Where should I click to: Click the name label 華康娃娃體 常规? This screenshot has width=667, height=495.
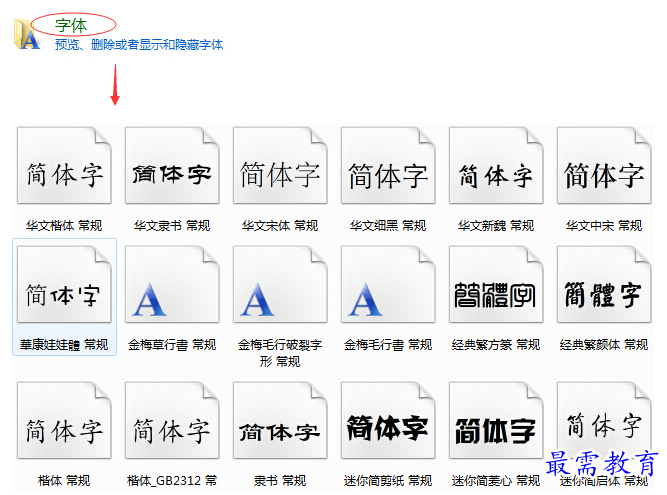64,344
